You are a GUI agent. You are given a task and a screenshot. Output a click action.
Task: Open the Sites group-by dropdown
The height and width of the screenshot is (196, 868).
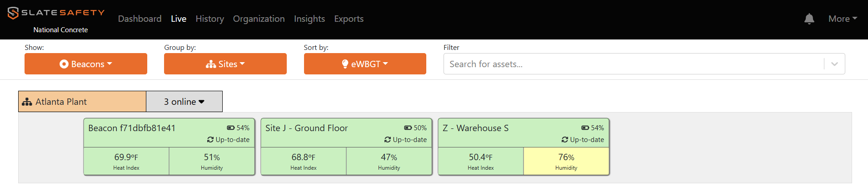point(225,64)
